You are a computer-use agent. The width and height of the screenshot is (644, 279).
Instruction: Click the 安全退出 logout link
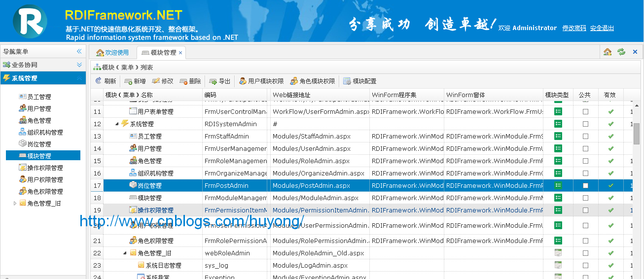(602, 28)
